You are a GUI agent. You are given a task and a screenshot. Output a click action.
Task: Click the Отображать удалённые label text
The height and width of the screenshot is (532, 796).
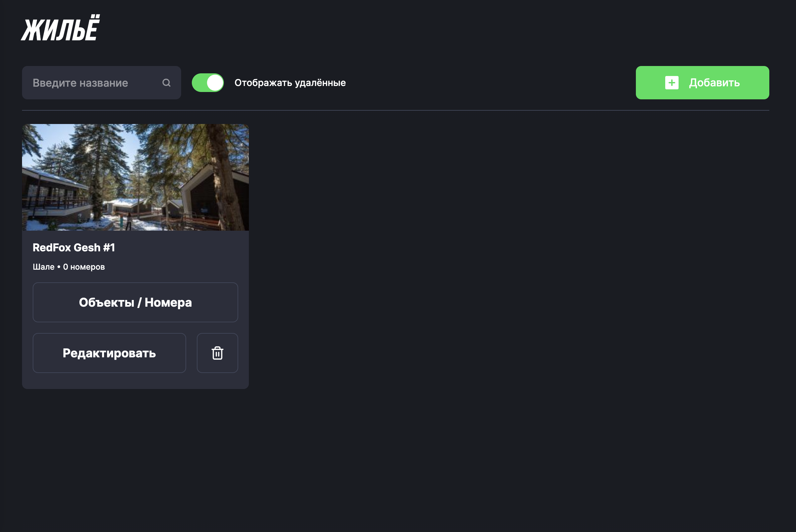(290, 83)
